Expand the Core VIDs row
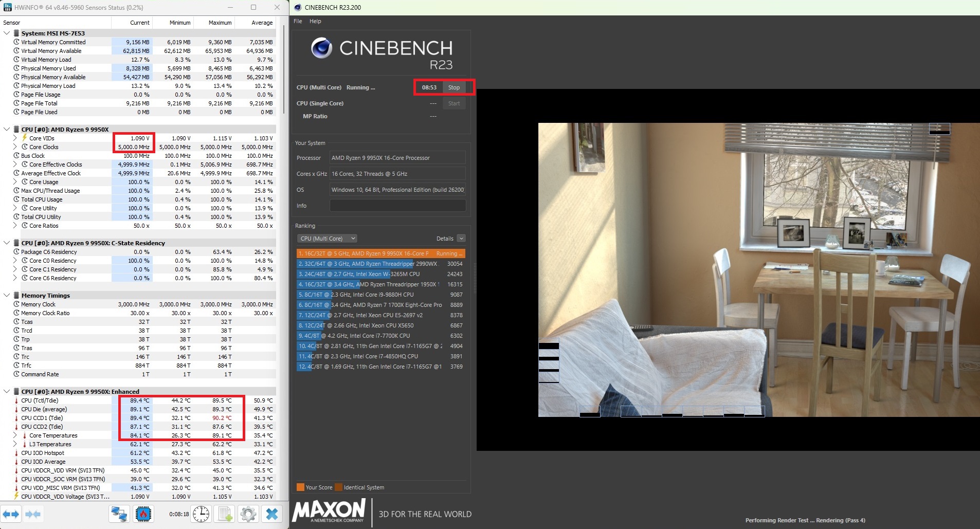Image resolution: width=980 pixels, height=529 pixels. [15, 138]
